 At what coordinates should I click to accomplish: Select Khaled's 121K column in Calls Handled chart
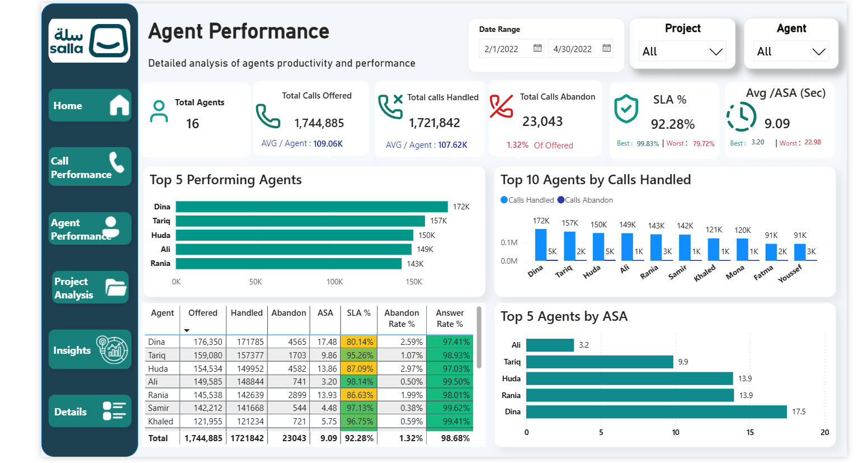point(713,250)
